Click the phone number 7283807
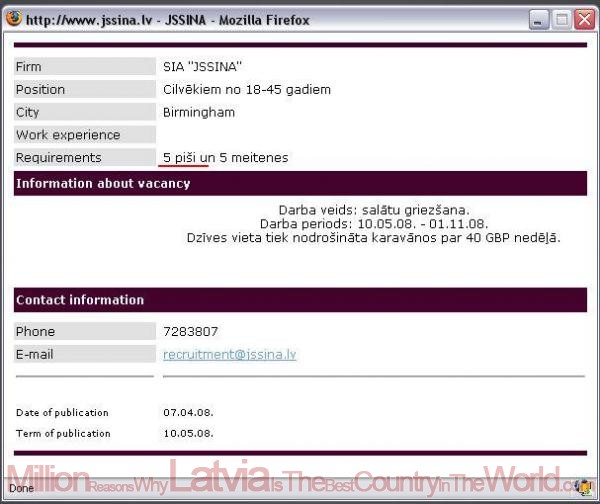 (190, 331)
